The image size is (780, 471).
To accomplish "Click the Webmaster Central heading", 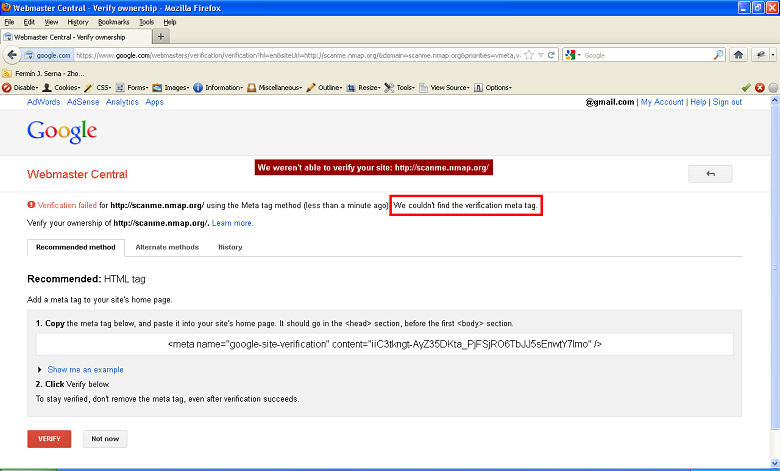I will [x=77, y=175].
